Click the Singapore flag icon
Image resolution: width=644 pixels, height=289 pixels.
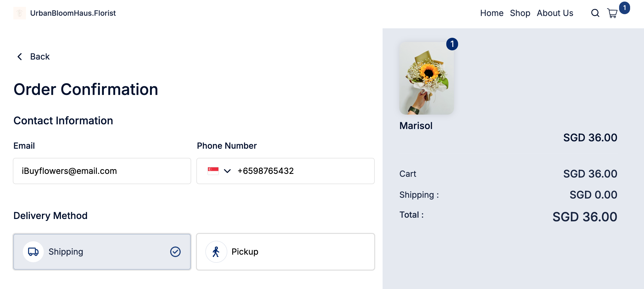(213, 171)
